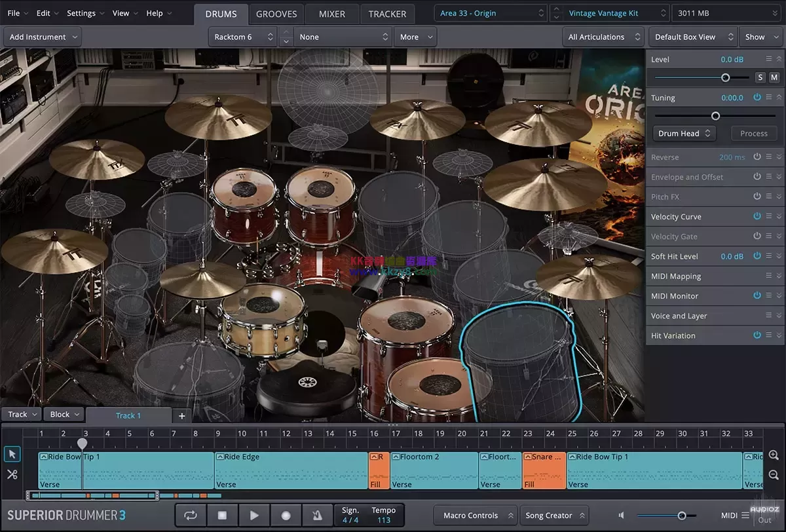786x532 pixels.
Task: Stop playback with the stop button
Action: pos(222,516)
